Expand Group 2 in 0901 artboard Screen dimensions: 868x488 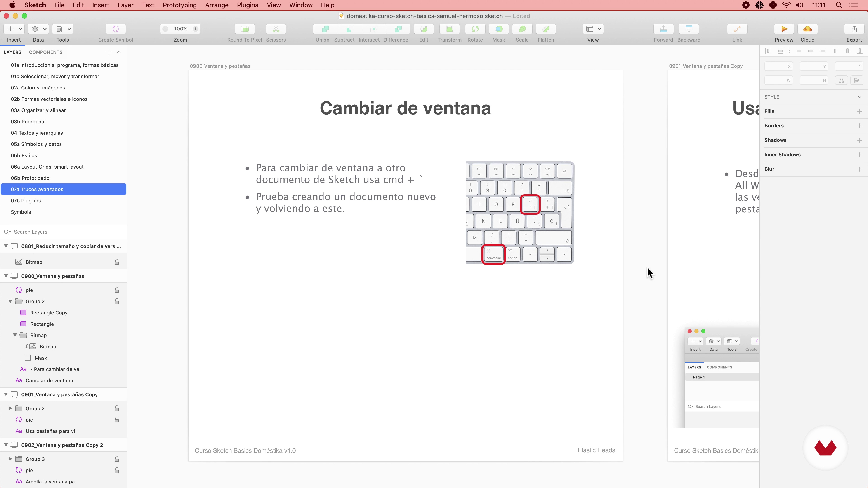(x=10, y=408)
